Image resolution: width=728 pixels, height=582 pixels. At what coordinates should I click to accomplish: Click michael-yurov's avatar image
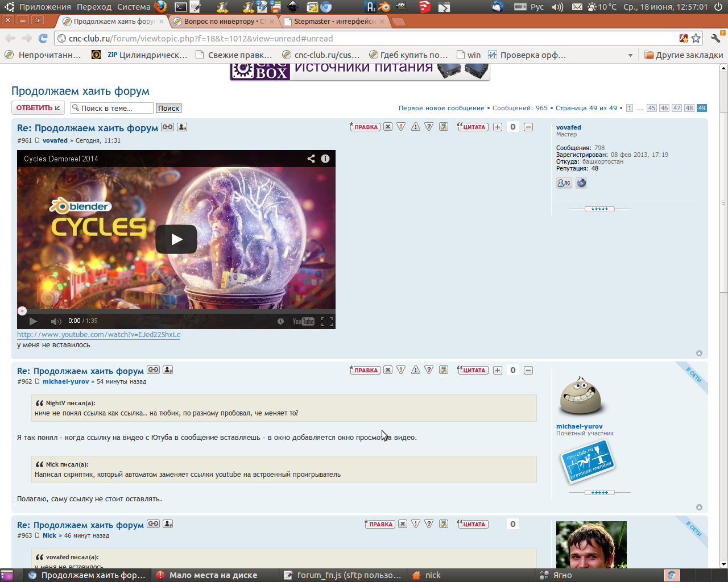582,396
